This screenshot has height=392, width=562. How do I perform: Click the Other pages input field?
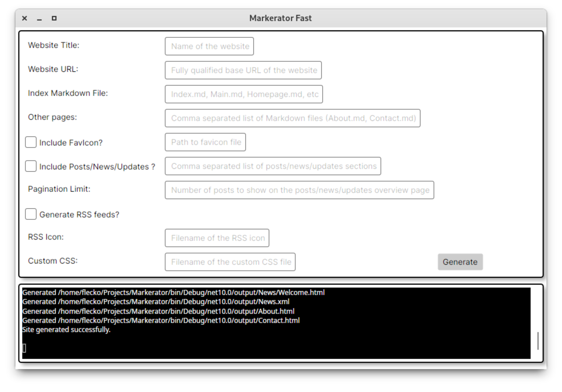pyautogui.click(x=292, y=118)
